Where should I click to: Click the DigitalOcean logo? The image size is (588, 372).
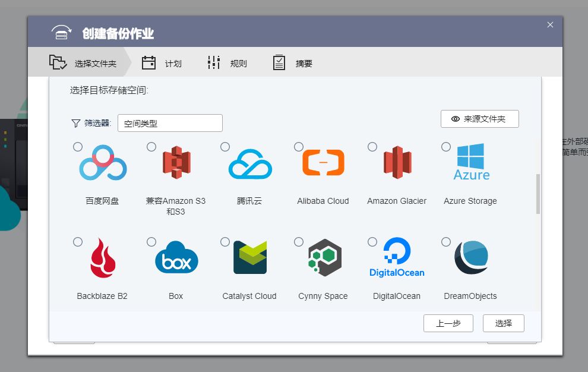pos(397,258)
